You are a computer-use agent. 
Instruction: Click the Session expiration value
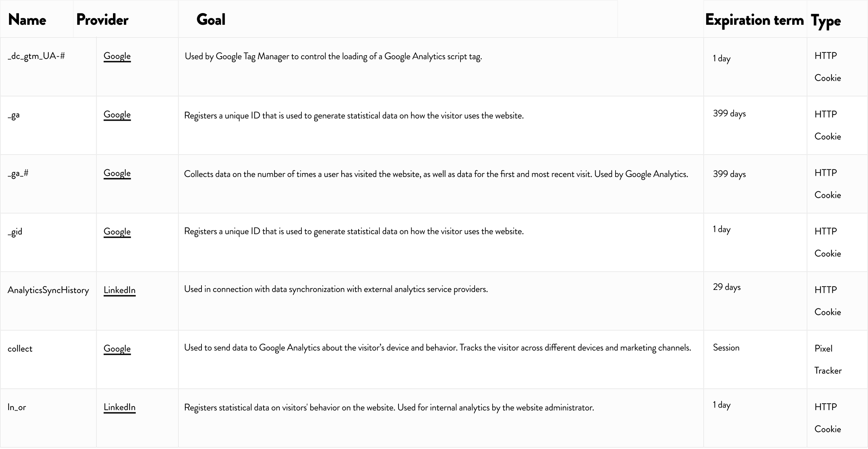(726, 348)
